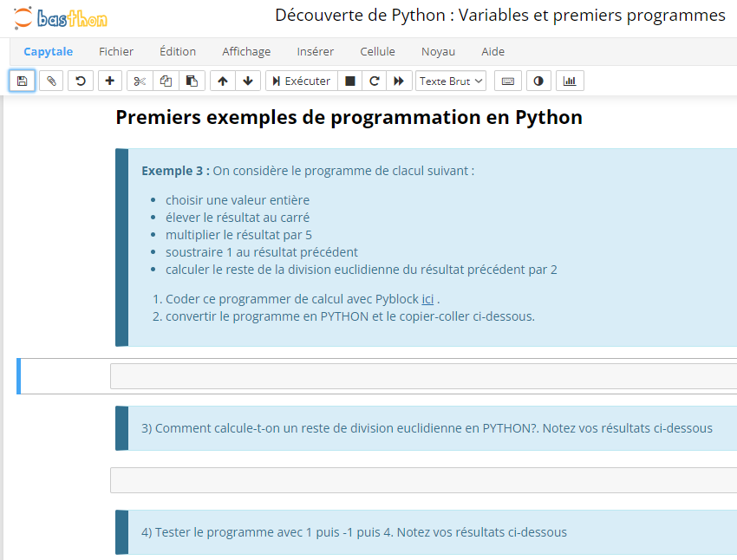Click the 'Exemple 3 :' bold text
Viewport: 737px width, 560px height.
[x=176, y=171]
